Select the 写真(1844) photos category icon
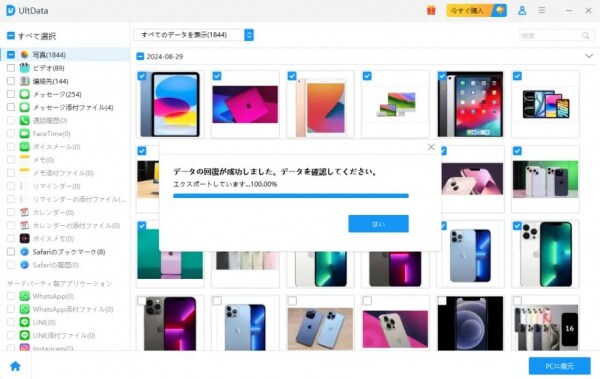This screenshot has height=379, width=600. [x=24, y=55]
